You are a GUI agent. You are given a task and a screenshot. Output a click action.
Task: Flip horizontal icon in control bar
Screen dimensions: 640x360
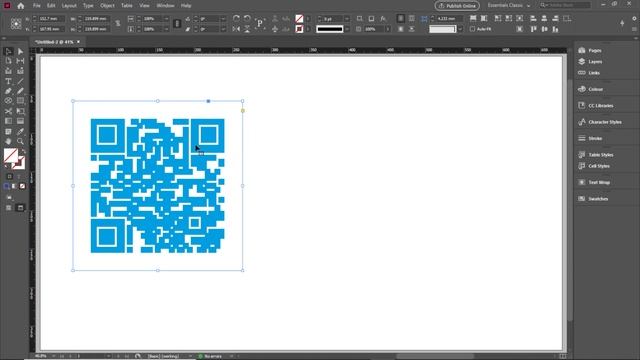236,29
